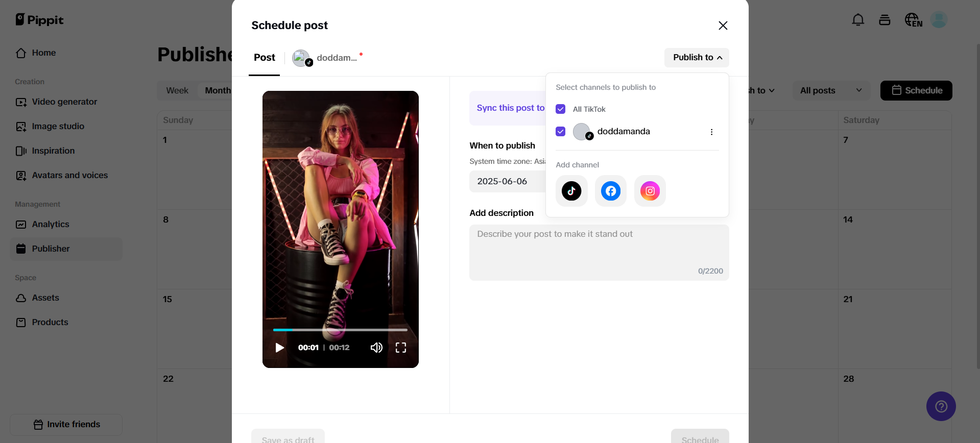Open the user profile avatar
The image size is (980, 443).
tap(939, 20)
